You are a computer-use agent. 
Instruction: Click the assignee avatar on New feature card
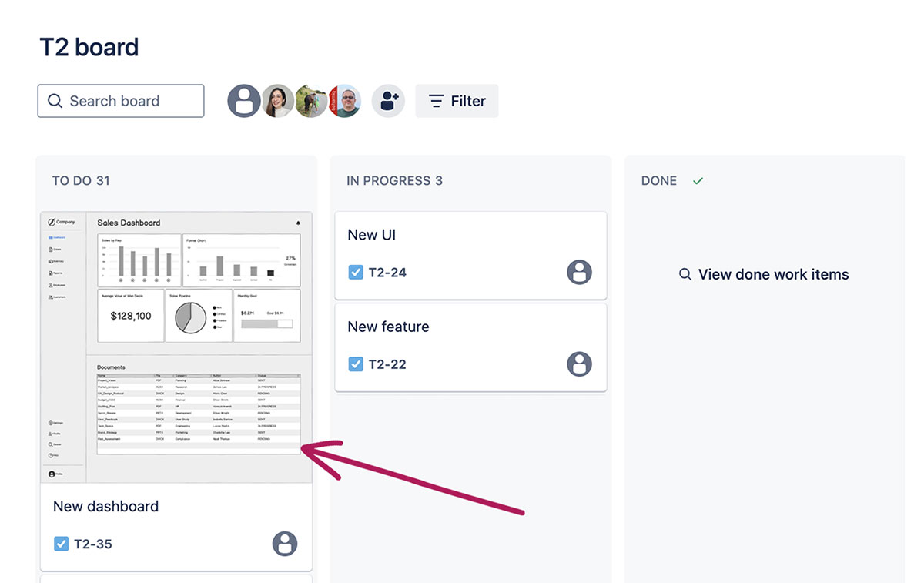coord(579,364)
